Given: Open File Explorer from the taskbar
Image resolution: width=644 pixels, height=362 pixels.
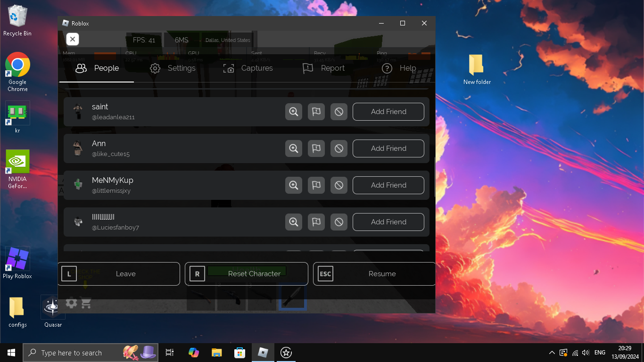Looking at the screenshot, I should coord(216,353).
